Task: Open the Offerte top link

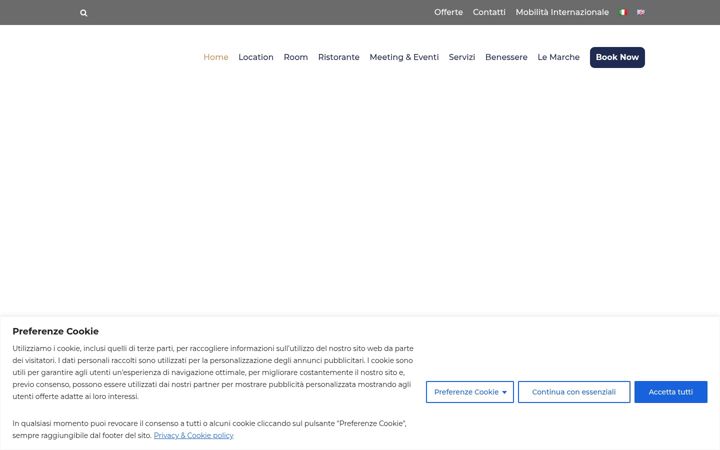Action: pyautogui.click(x=448, y=12)
